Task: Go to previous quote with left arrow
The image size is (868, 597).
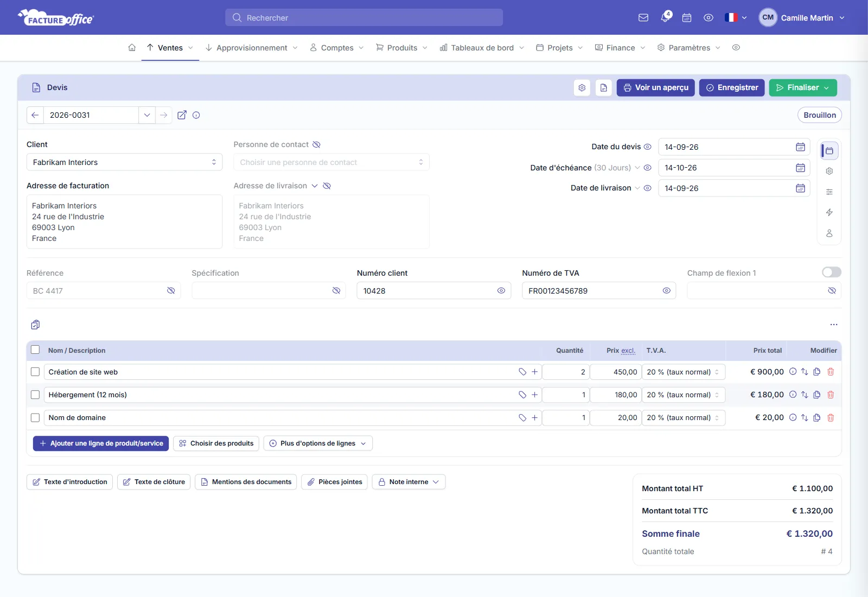Action: (x=35, y=115)
